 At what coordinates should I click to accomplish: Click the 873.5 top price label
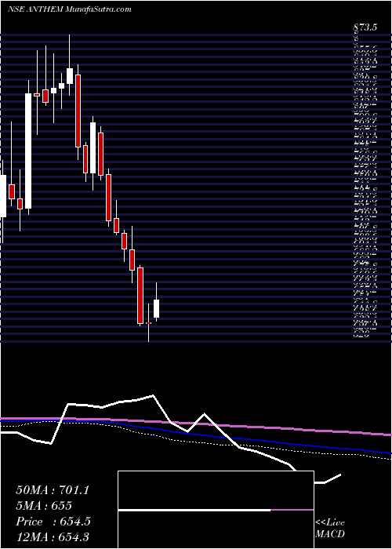(365, 27)
